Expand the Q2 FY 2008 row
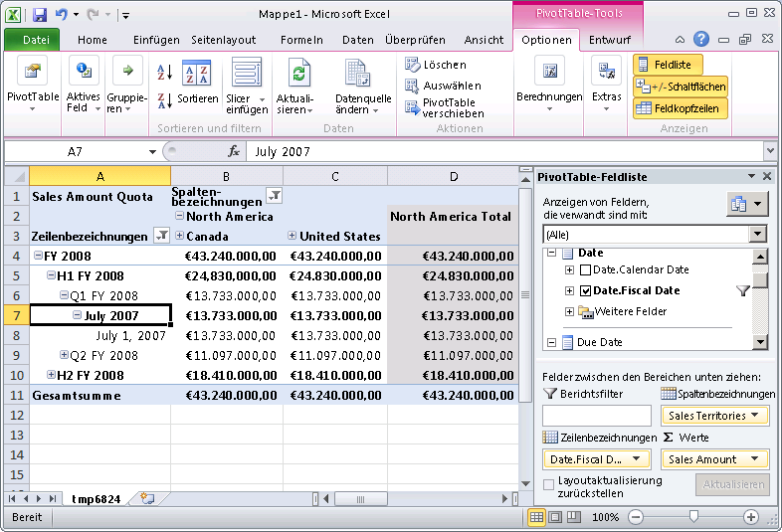This screenshot has width=782, height=532. click(64, 355)
